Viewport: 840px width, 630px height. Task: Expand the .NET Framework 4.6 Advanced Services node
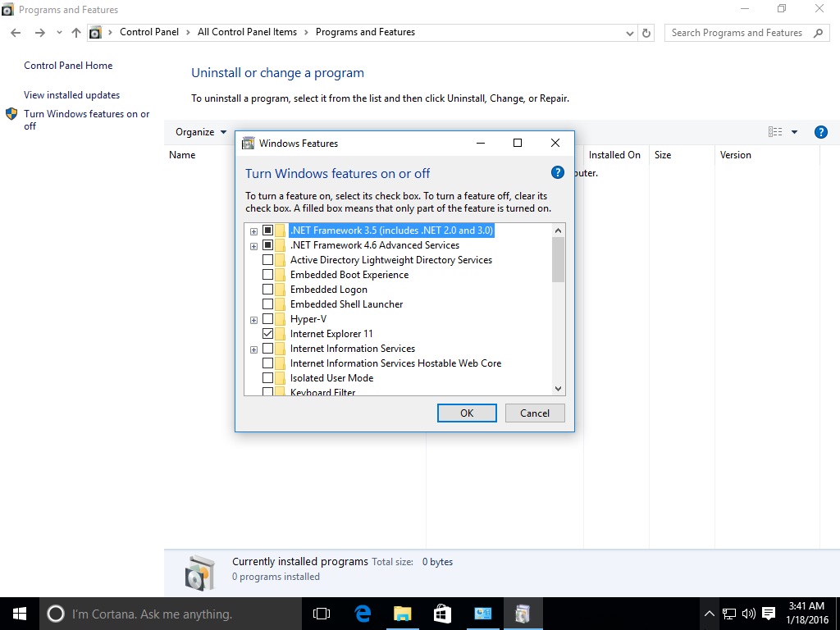pos(254,246)
